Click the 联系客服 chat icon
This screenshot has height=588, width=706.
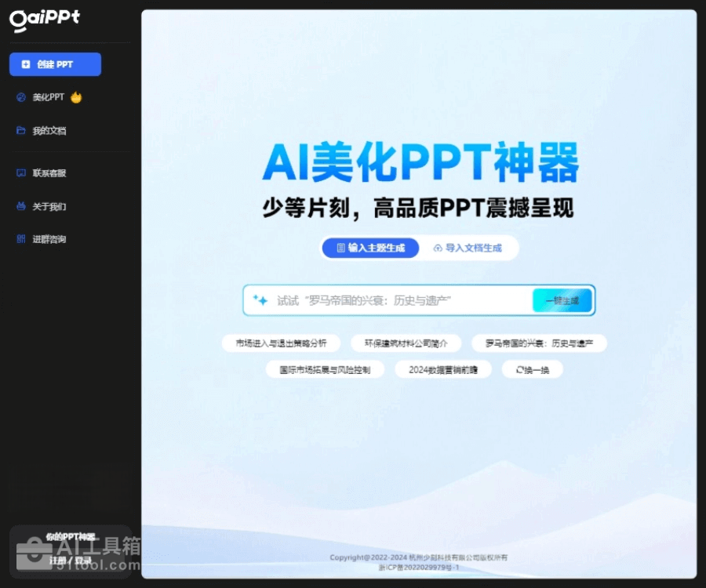point(21,173)
